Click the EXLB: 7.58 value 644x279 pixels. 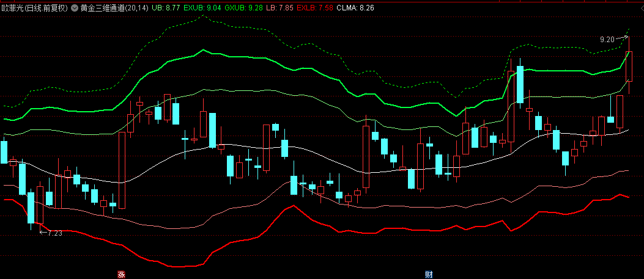314,7
